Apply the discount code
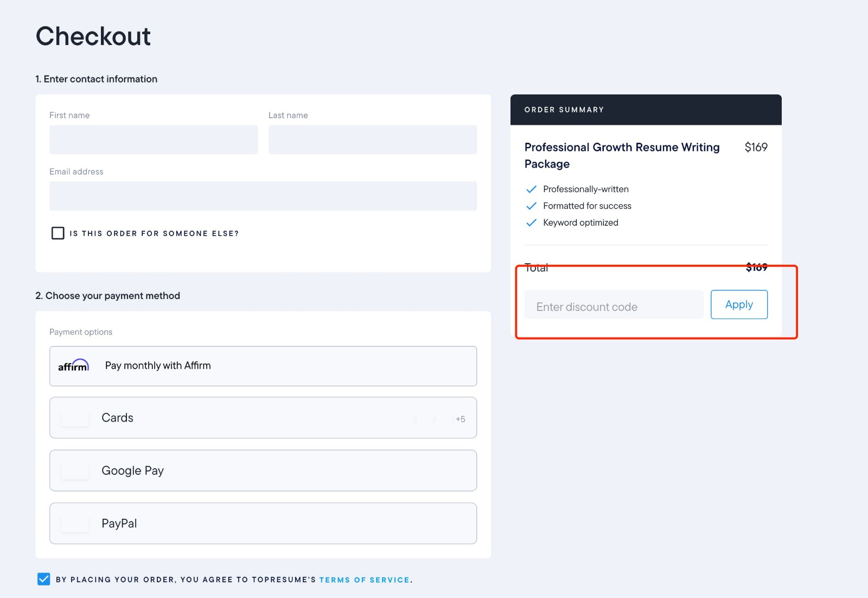868x598 pixels. [739, 304]
